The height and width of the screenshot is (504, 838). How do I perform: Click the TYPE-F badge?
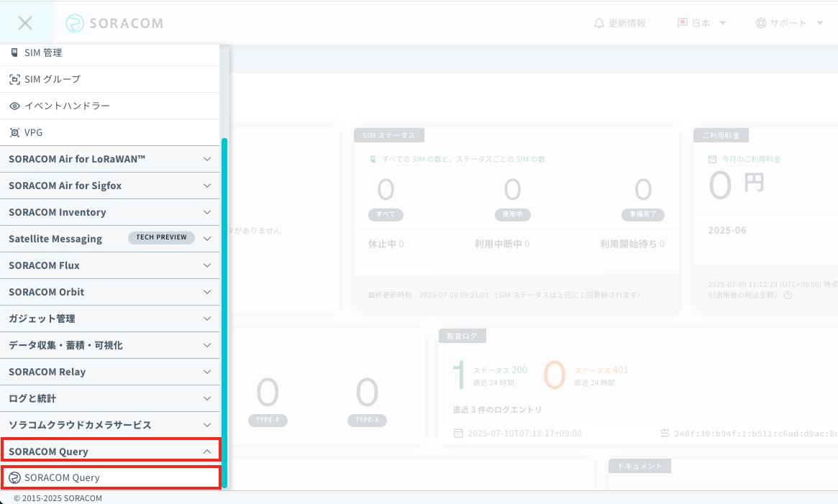(268, 420)
